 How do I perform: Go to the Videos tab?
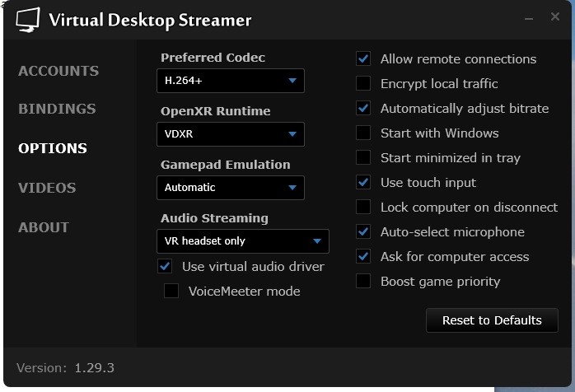[x=47, y=188]
